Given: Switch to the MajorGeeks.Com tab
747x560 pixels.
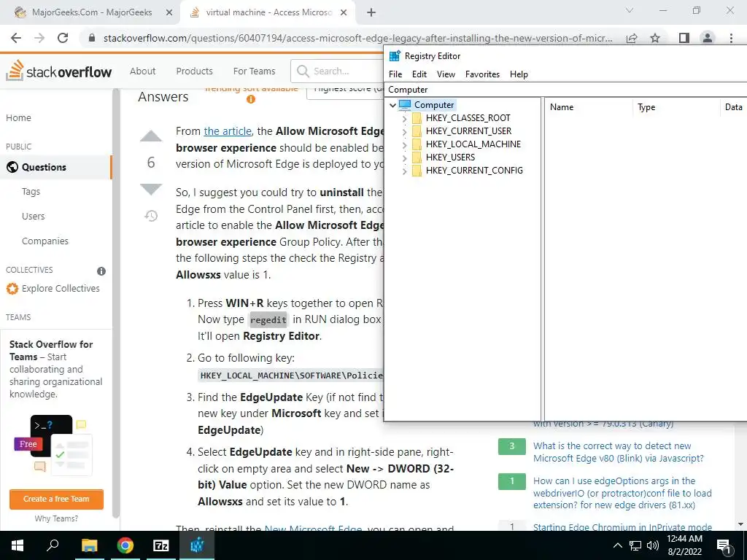Looking at the screenshot, I should pyautogui.click(x=91, y=12).
